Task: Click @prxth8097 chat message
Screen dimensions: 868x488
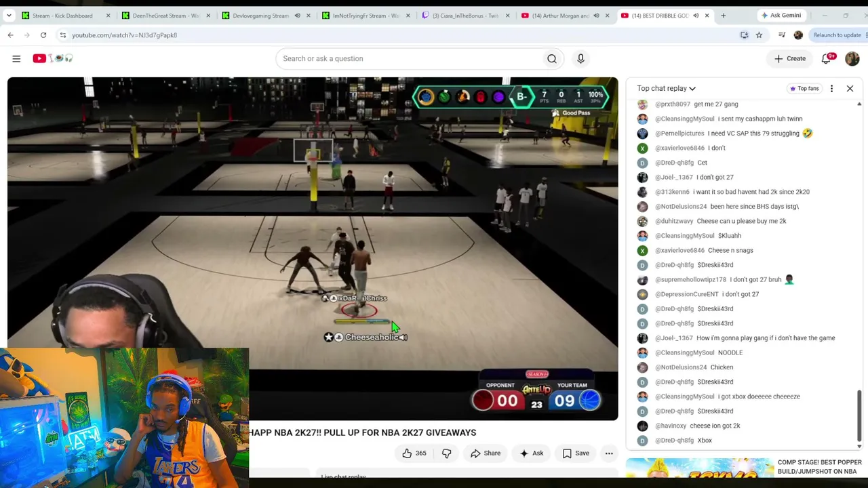Action: (x=716, y=104)
